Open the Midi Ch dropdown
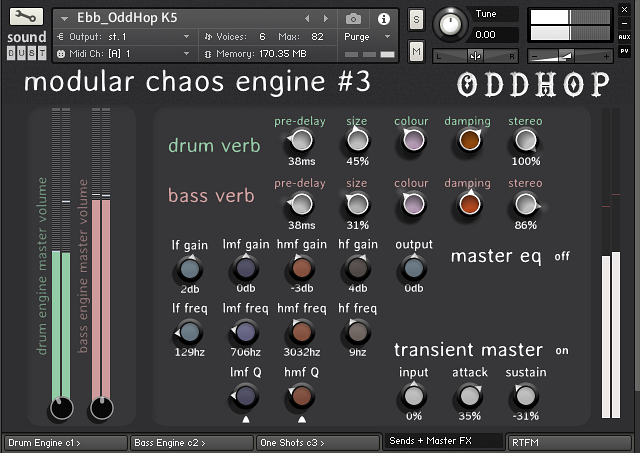The height and width of the screenshot is (453, 640). pos(124,53)
